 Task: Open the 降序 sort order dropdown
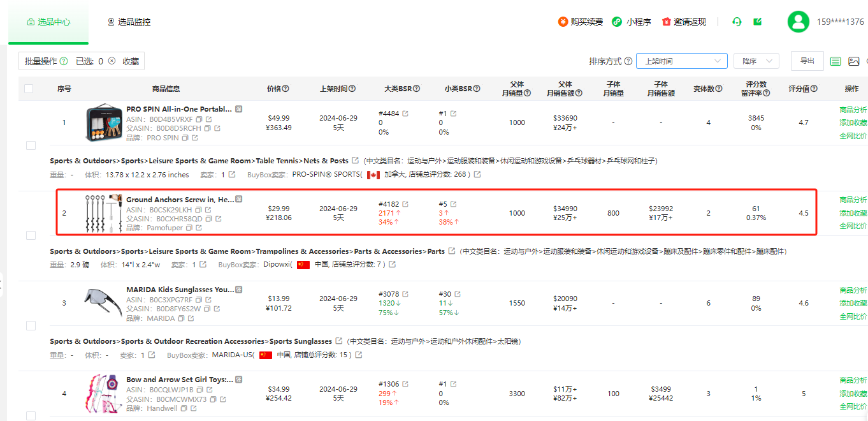tap(756, 61)
